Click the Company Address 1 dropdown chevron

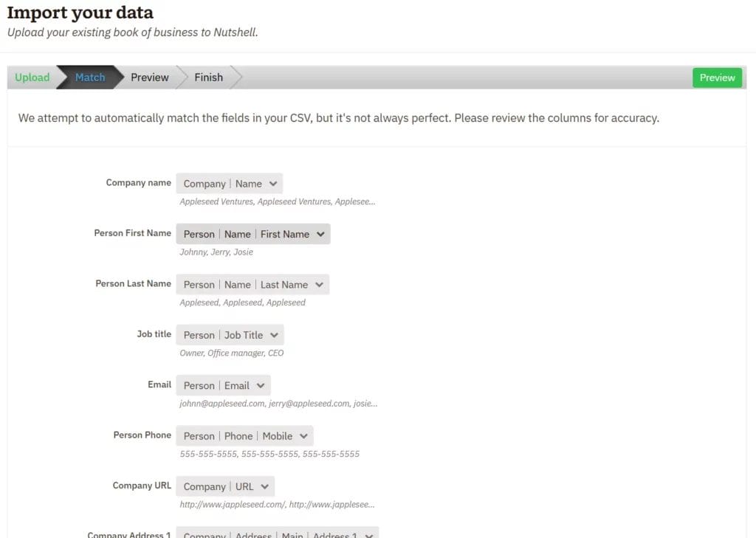(x=368, y=534)
